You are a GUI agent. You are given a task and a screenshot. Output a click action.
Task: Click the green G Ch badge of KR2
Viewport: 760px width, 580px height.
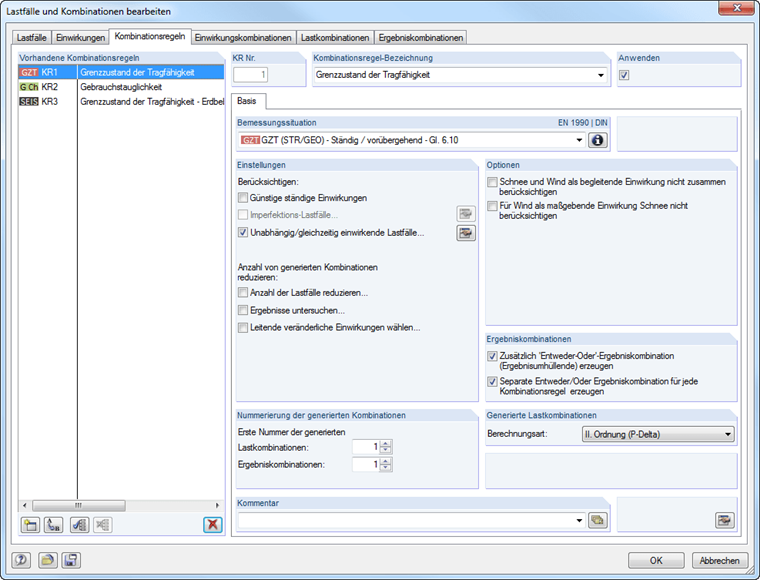pyautogui.click(x=29, y=87)
